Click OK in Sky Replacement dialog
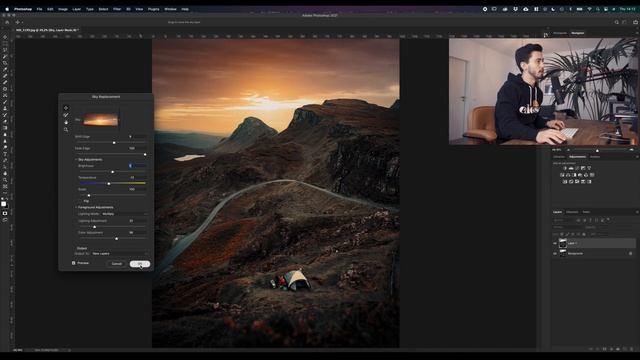Viewport: 640px width, 360px height. (x=140, y=264)
